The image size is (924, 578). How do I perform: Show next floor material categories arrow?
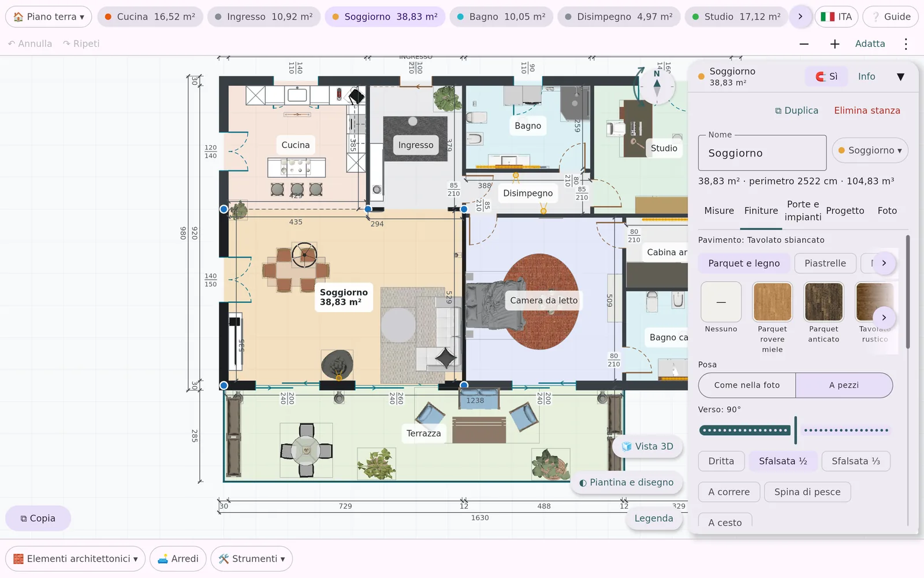coord(884,263)
